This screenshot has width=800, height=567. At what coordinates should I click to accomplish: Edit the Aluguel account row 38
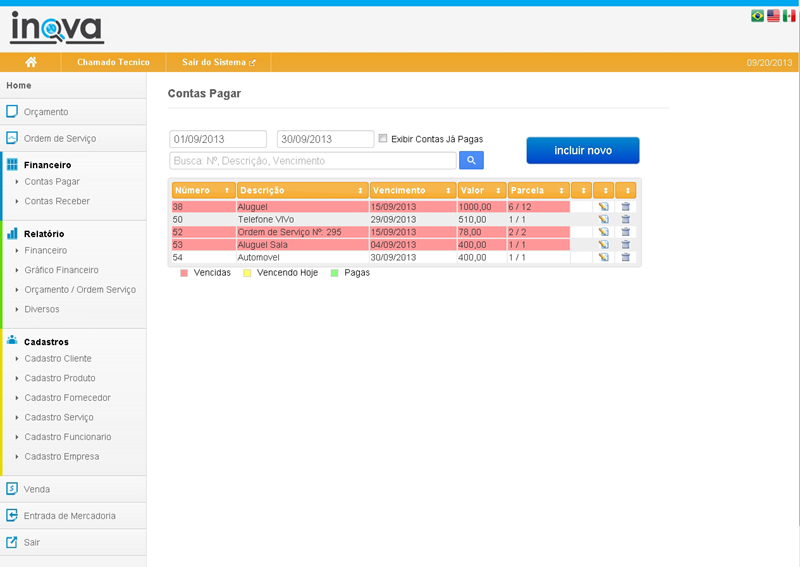click(x=603, y=207)
